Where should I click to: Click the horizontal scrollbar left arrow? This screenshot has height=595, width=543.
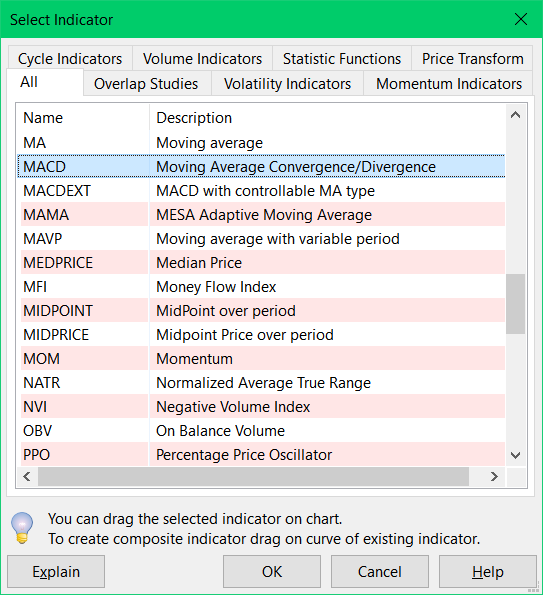[x=27, y=476]
